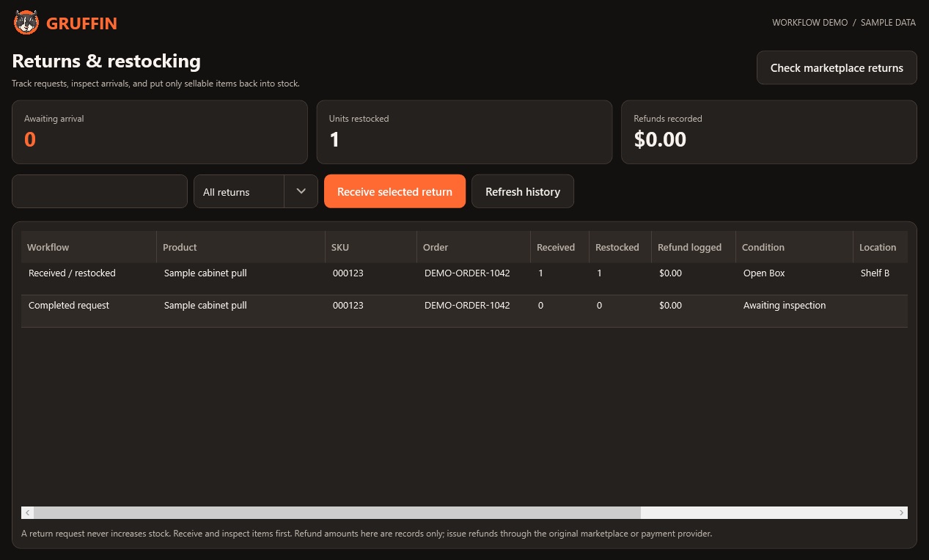Select the Received / restocked row
Screen dimensions: 929x560
(x=464, y=279)
